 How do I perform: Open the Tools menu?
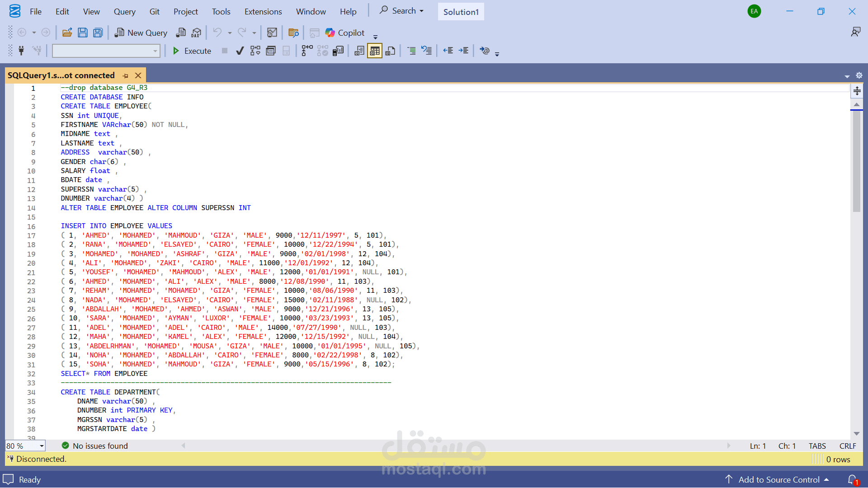pos(221,11)
